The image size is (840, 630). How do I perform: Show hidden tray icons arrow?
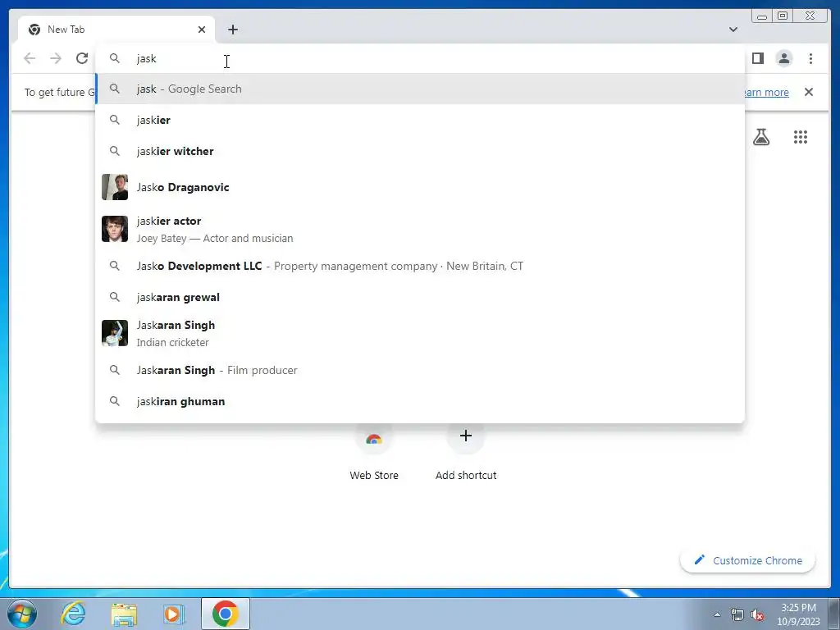tap(717, 614)
